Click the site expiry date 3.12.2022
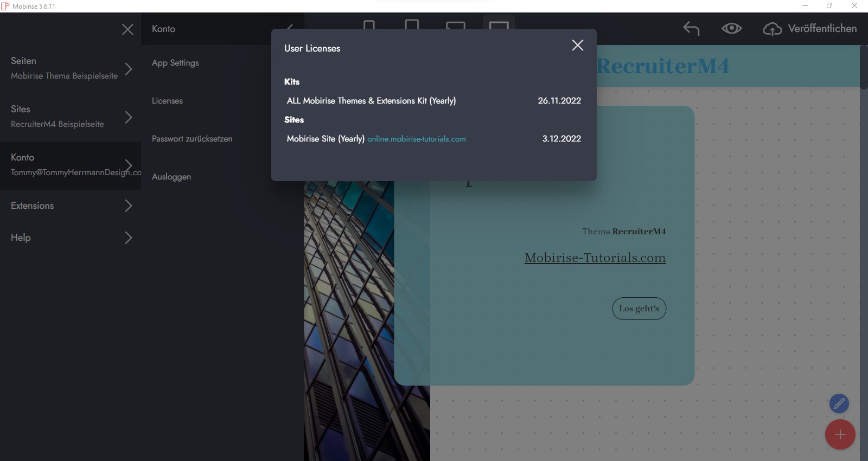Screen dimensions: 868x461 click(561, 139)
